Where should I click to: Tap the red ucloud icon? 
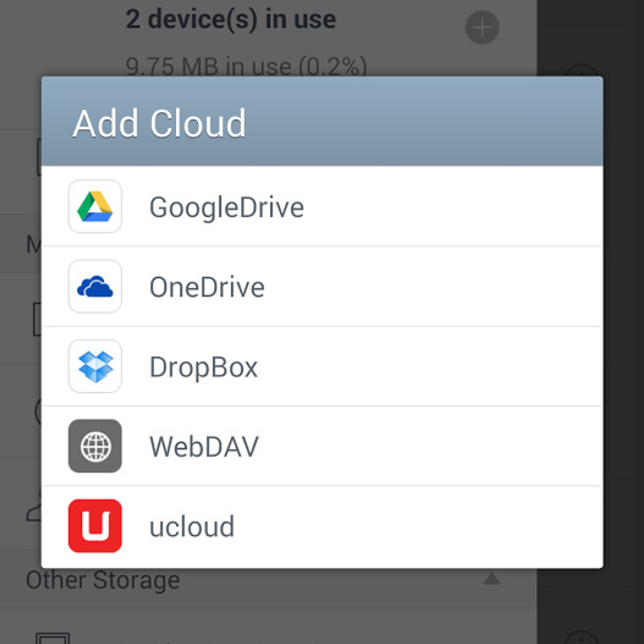click(x=95, y=526)
